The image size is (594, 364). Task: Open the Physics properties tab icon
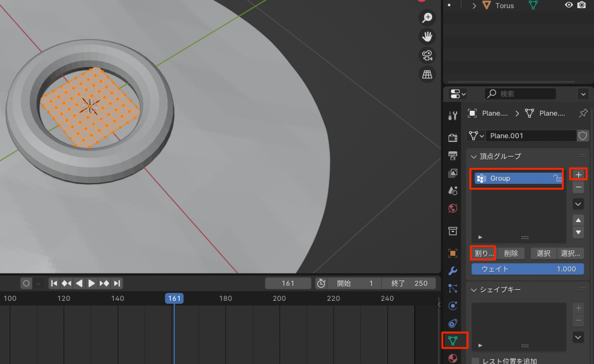[x=453, y=305]
